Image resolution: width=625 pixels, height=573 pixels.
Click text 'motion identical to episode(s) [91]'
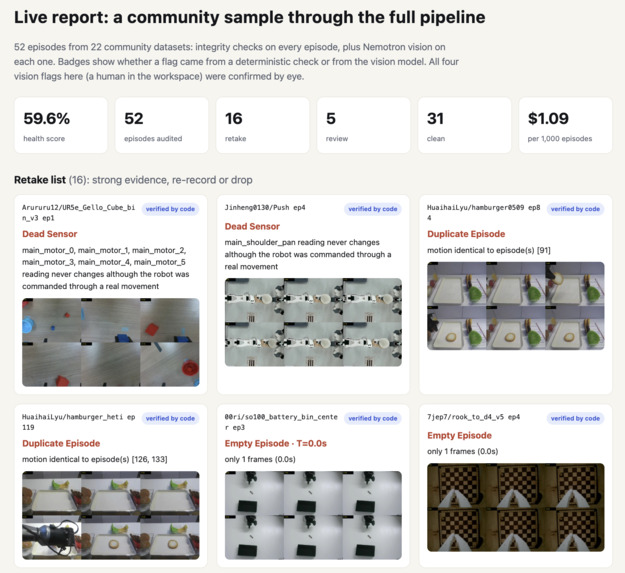[x=489, y=251]
